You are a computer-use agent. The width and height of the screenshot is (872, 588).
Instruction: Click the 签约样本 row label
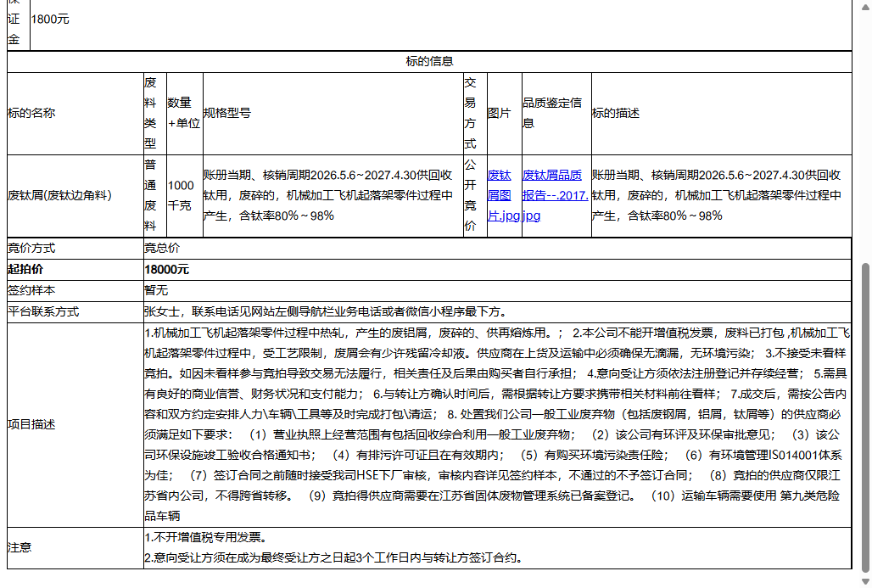click(x=31, y=290)
